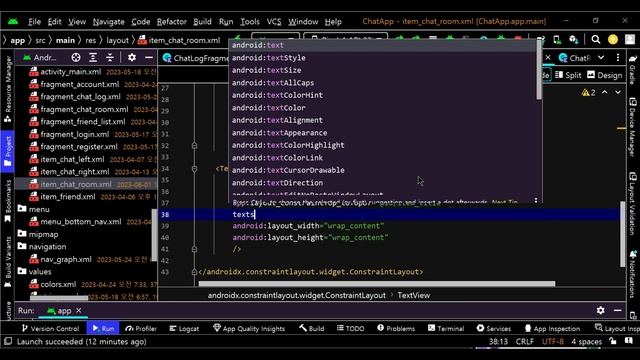Viewport: 640px width, 360px height.
Task: Hide the Run tool window
Action: click(x=618, y=310)
